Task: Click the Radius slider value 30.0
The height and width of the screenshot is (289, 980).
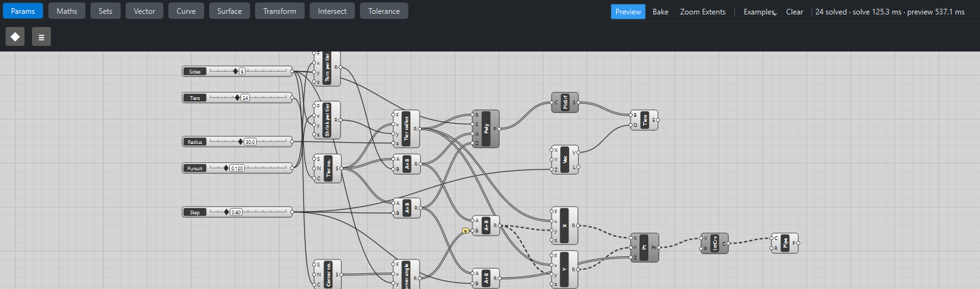Action: 250,142
